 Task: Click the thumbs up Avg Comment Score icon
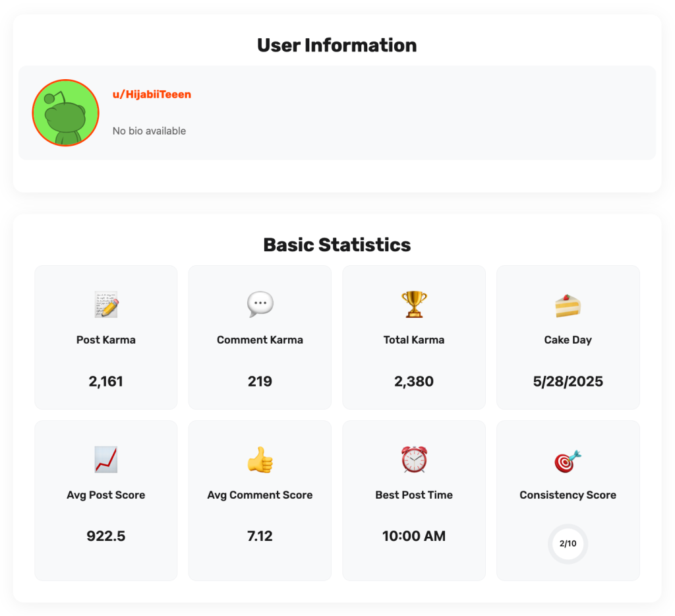coord(260,460)
